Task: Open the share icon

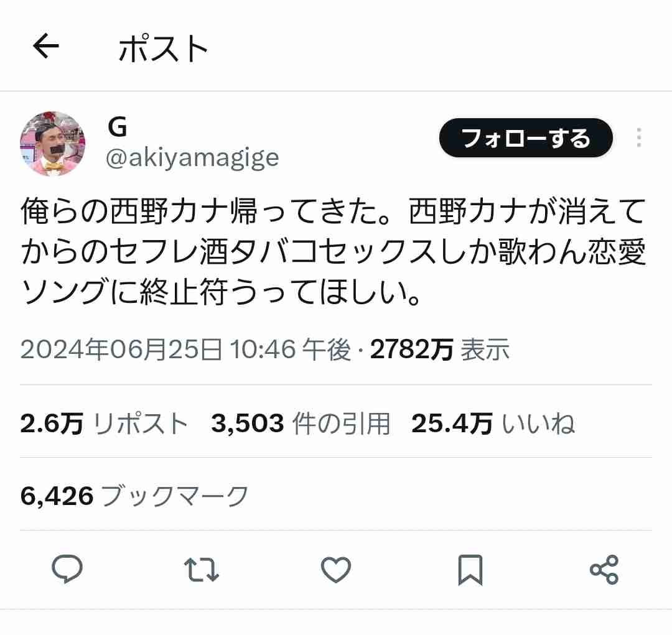Action: [x=604, y=570]
